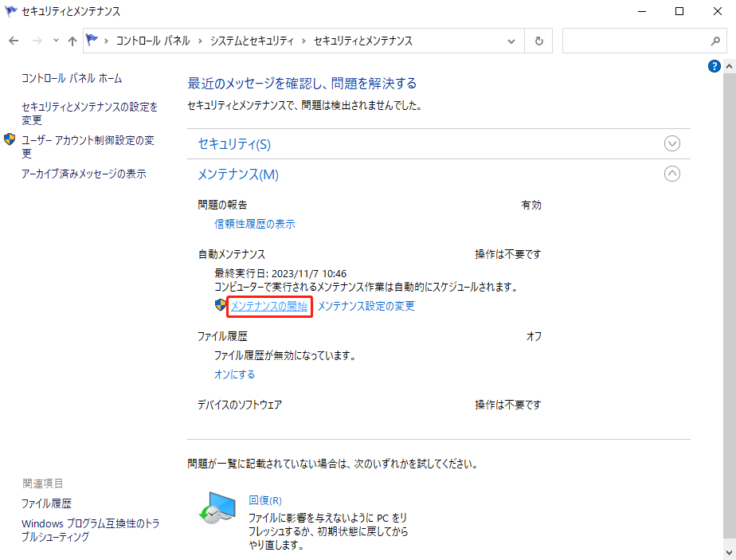Image resolution: width=736 pixels, height=560 pixels.
Task: Click the forward navigation arrow
Action: click(37, 41)
